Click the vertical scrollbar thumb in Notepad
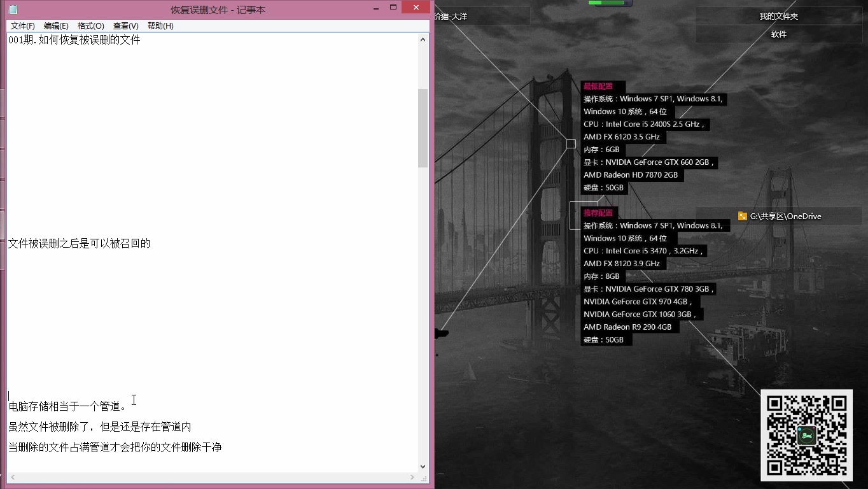The width and height of the screenshot is (868, 489). tap(423, 128)
